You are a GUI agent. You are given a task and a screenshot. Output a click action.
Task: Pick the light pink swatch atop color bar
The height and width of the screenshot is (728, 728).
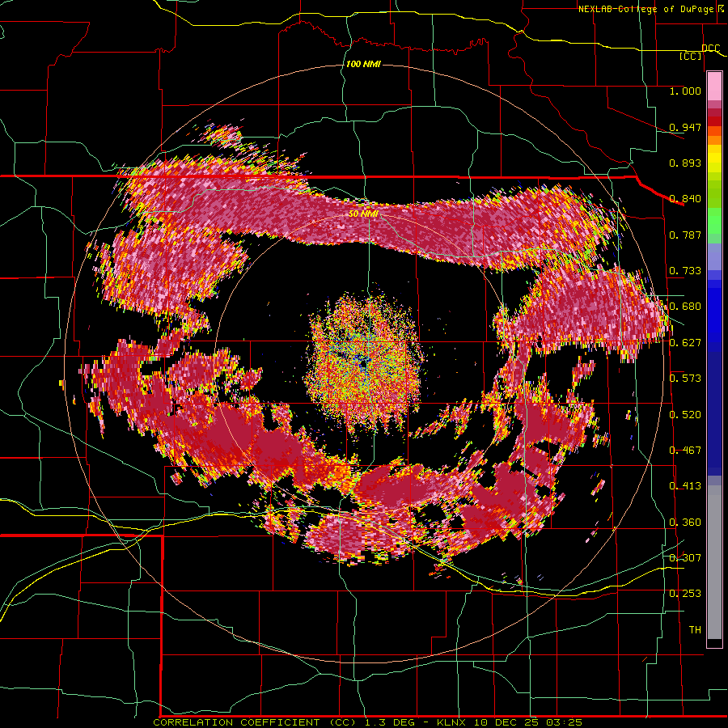pyautogui.click(x=714, y=86)
